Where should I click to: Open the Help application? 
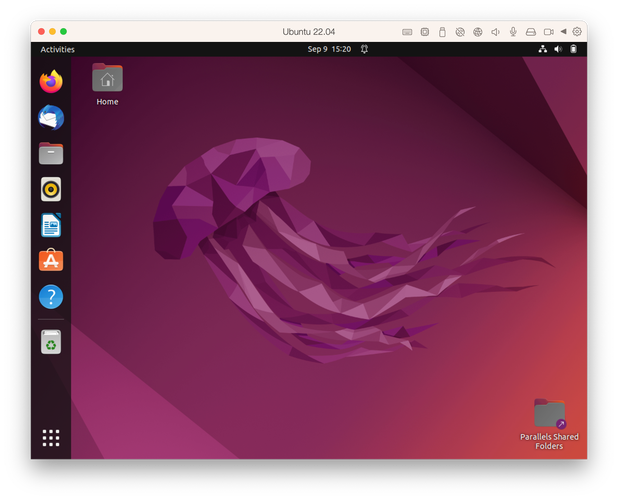[x=51, y=297]
